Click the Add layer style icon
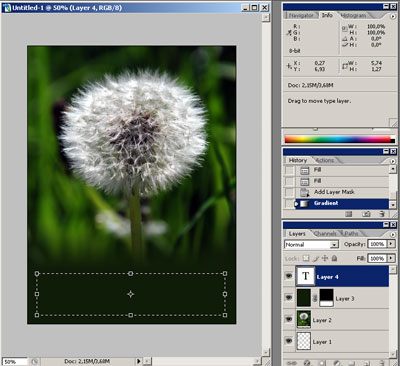Viewport: 400px width, 366px height. pos(307,363)
